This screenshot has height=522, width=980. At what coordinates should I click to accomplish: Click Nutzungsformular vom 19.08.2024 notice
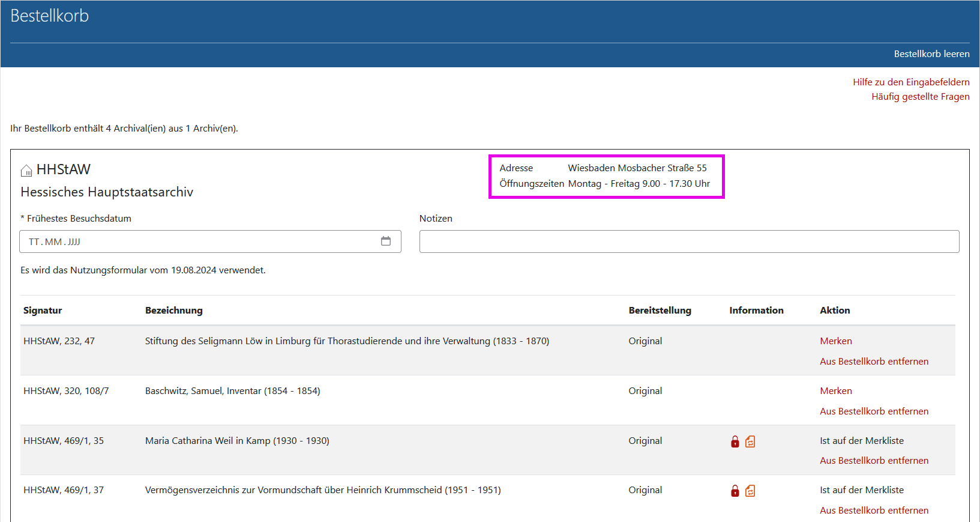(x=143, y=270)
